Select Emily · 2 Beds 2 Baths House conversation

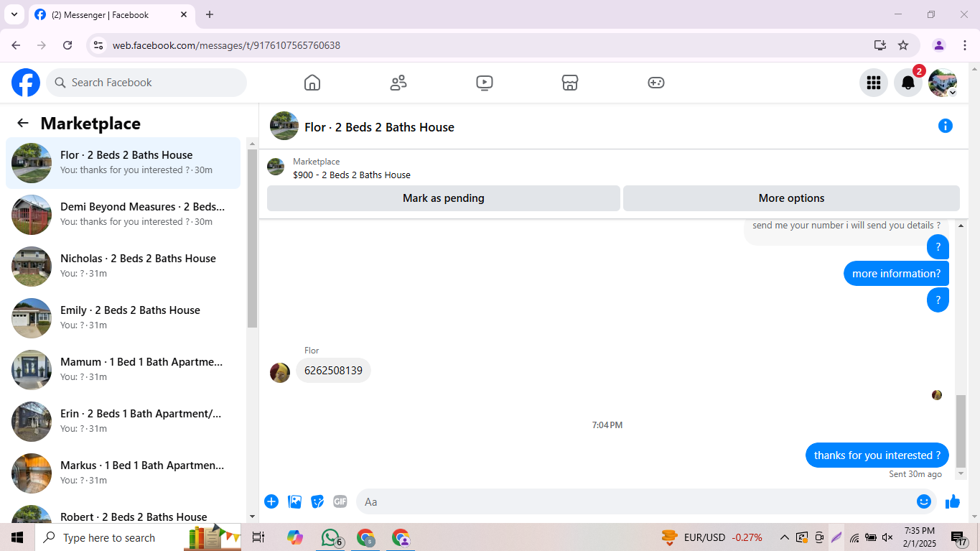123,318
